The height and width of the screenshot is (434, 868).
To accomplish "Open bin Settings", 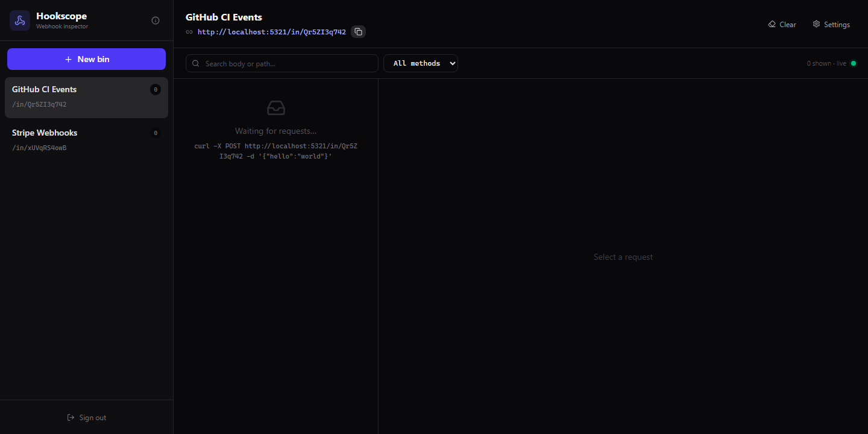I will [x=831, y=25].
